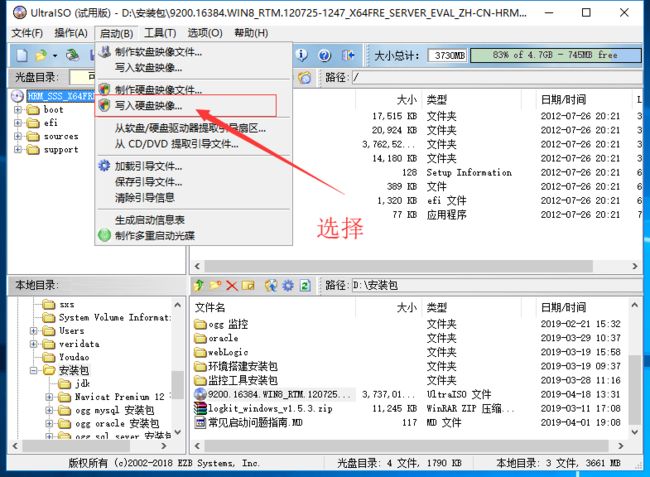Expand the Users folder in local tree

click(x=34, y=331)
